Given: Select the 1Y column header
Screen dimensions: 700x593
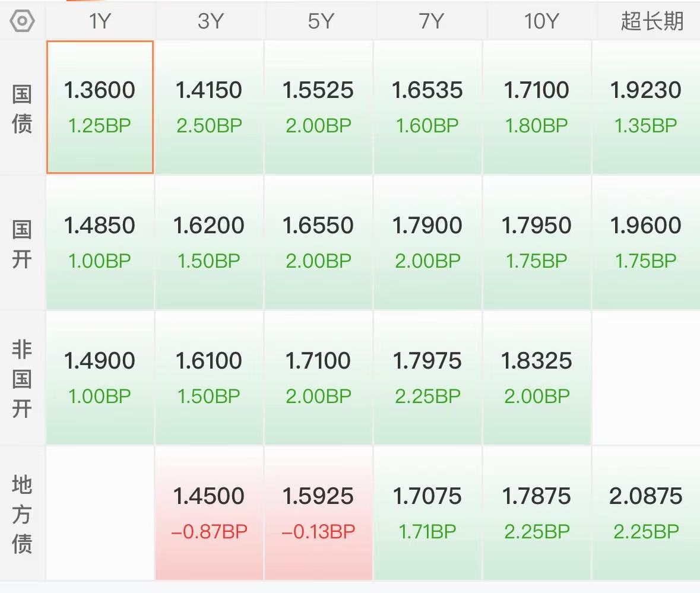Looking at the screenshot, I should 100,21.
